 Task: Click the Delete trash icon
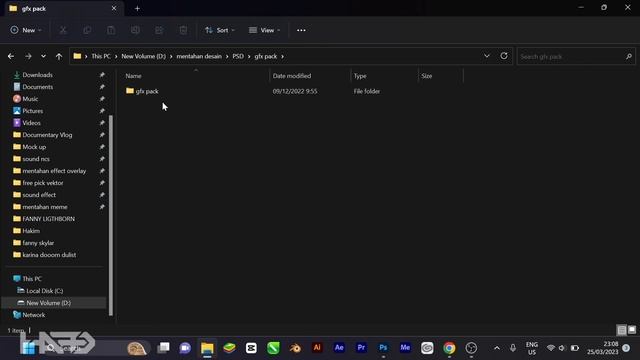[x=183, y=30]
